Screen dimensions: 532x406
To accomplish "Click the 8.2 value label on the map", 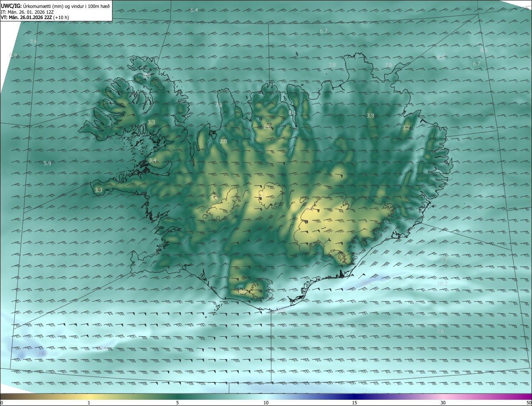I will click(x=484, y=50).
